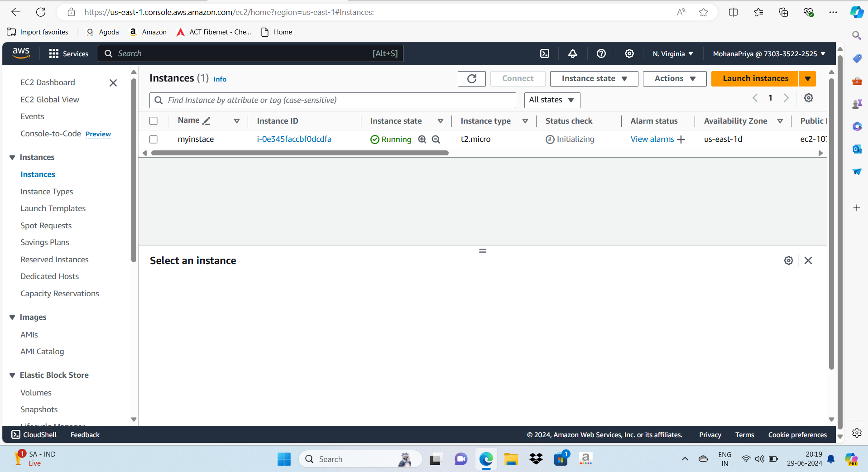Open Launch Templates page

(x=53, y=208)
